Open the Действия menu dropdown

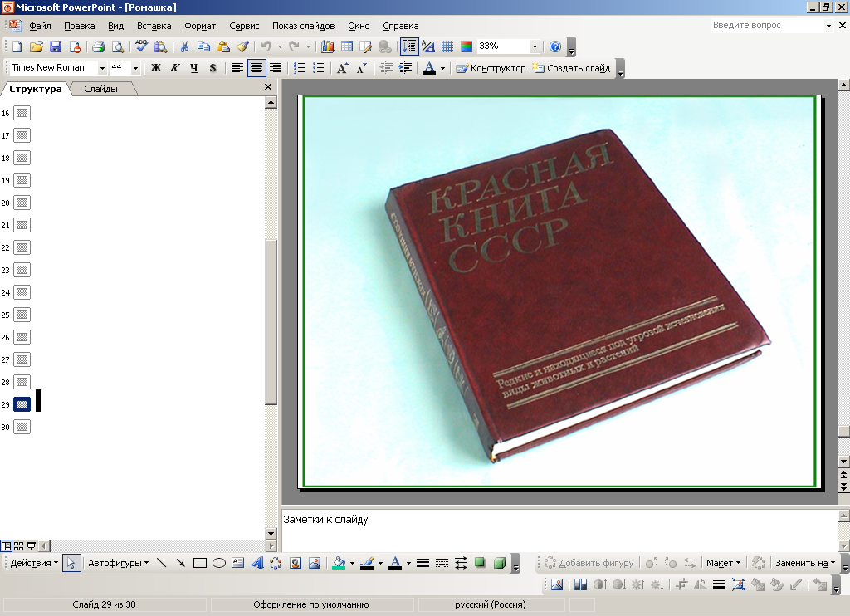tap(33, 563)
